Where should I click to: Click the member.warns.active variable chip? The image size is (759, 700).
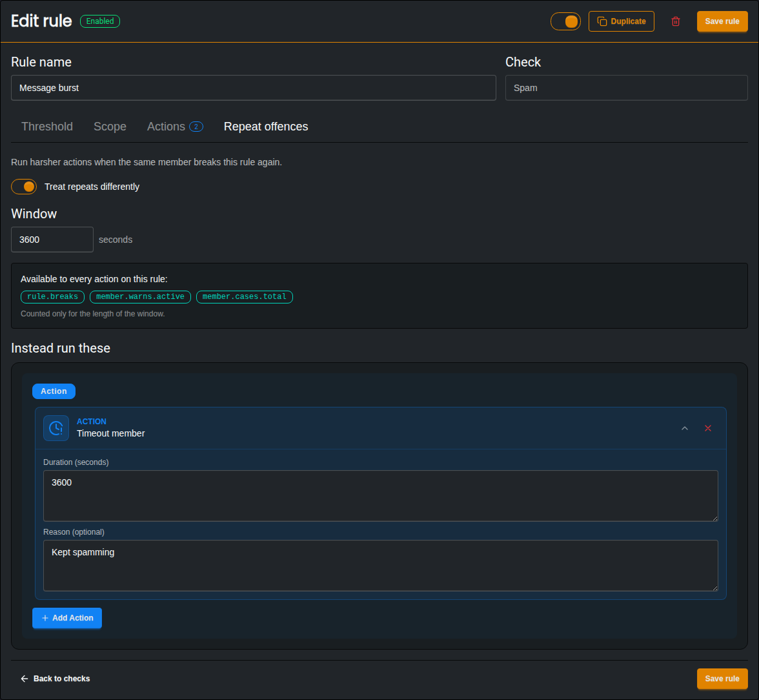click(141, 296)
